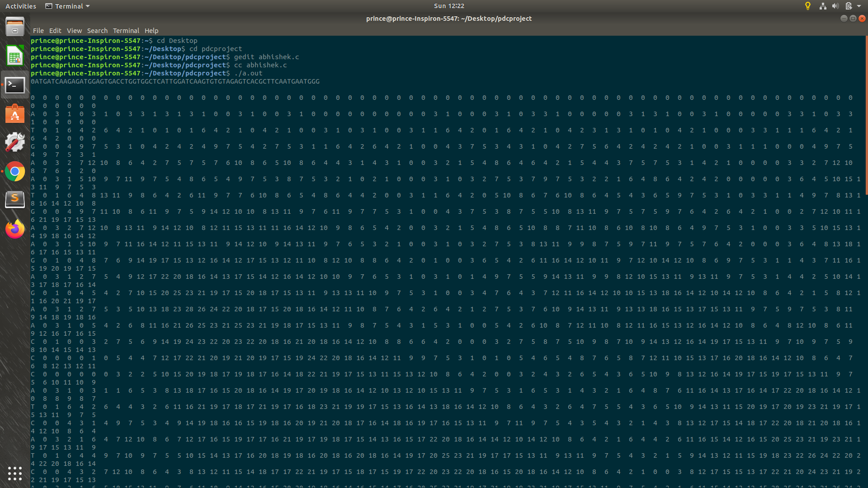The width and height of the screenshot is (868, 488).
Task: Expand the system status menu via the chevron
Action: pos(860,6)
